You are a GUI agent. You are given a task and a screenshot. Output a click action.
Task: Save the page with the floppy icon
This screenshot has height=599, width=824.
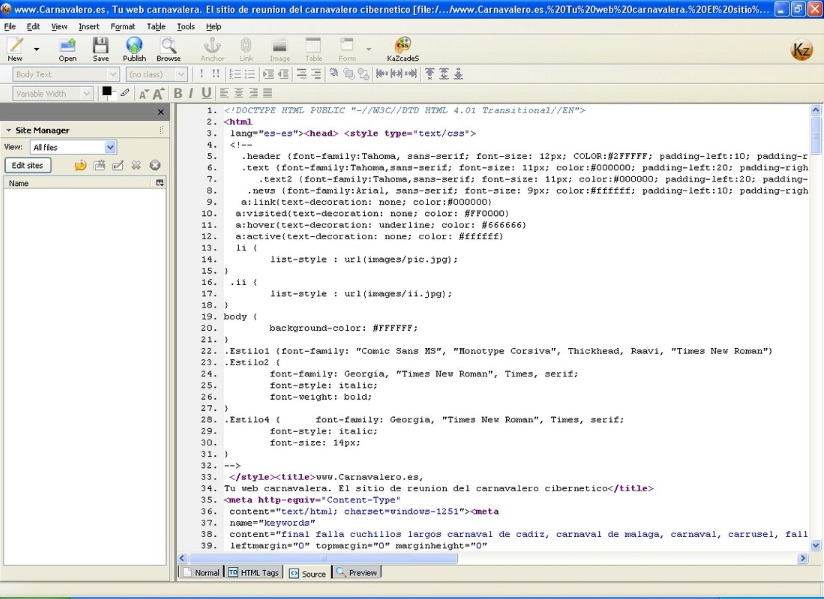tap(100, 48)
